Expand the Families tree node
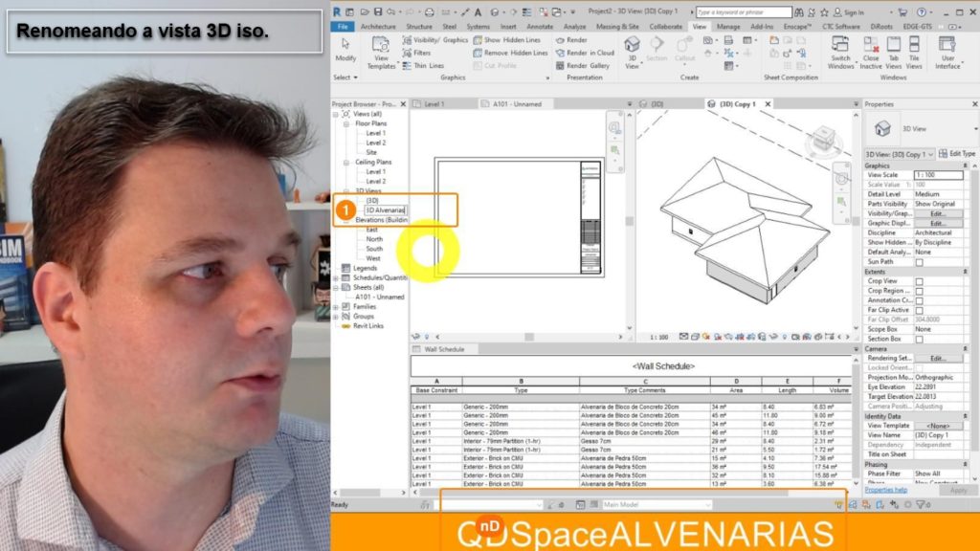Viewport: 980px width, 551px height. tap(335, 307)
